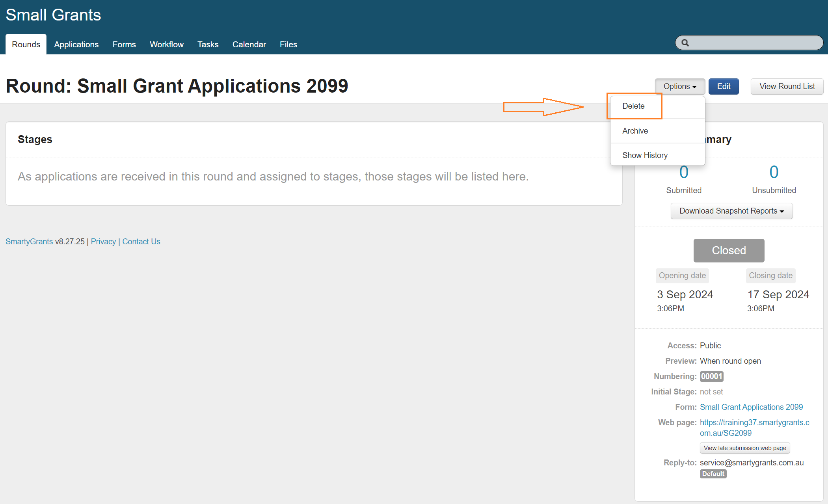
Task: Open the Files tab
Action: pos(288,45)
